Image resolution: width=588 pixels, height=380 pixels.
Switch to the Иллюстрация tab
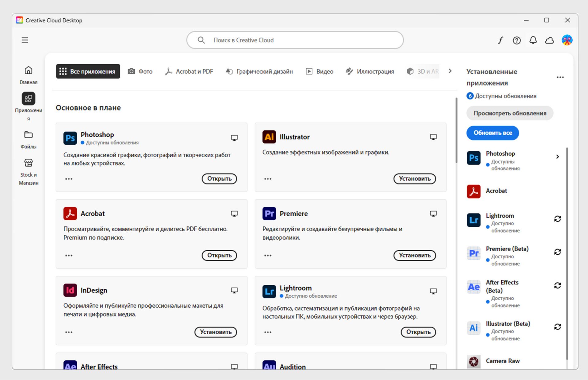click(370, 71)
